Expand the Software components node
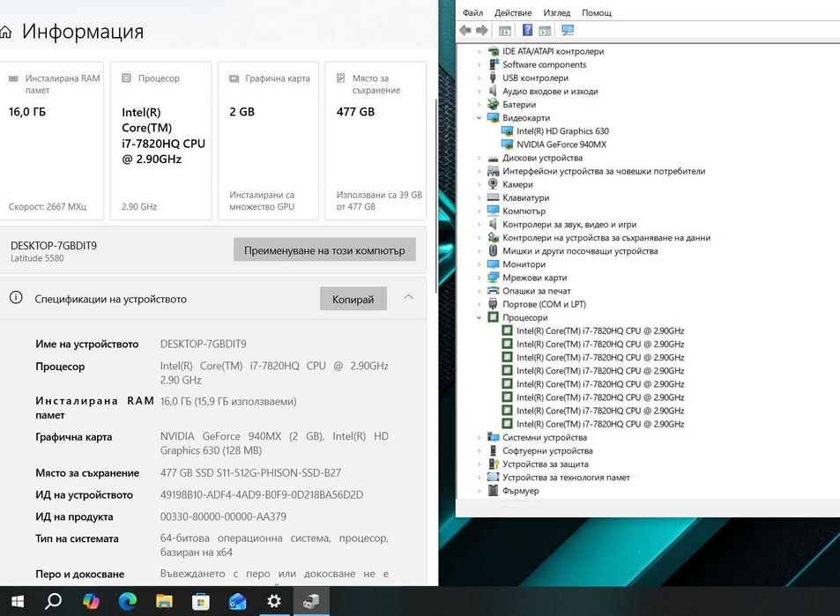840x616 pixels. click(479, 65)
